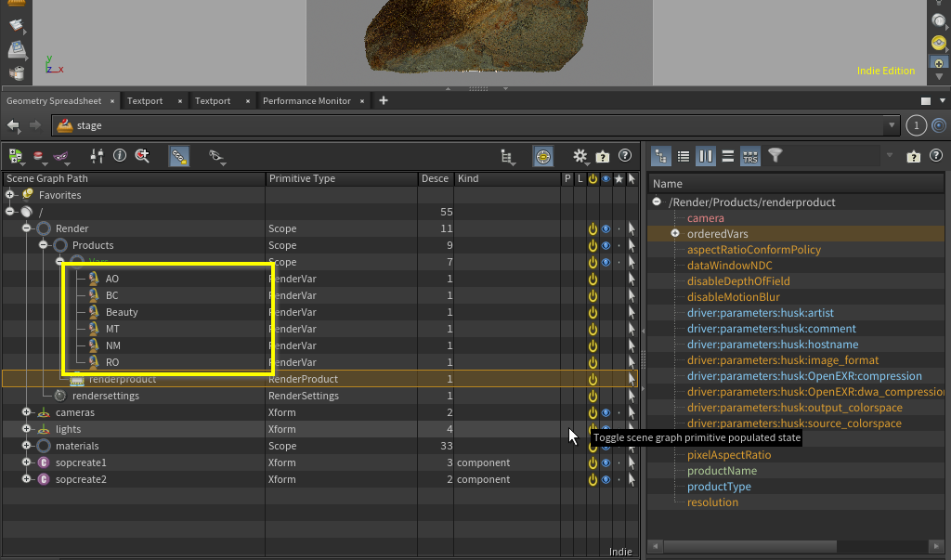Toggle the chain-link follow selection icon

[179, 156]
